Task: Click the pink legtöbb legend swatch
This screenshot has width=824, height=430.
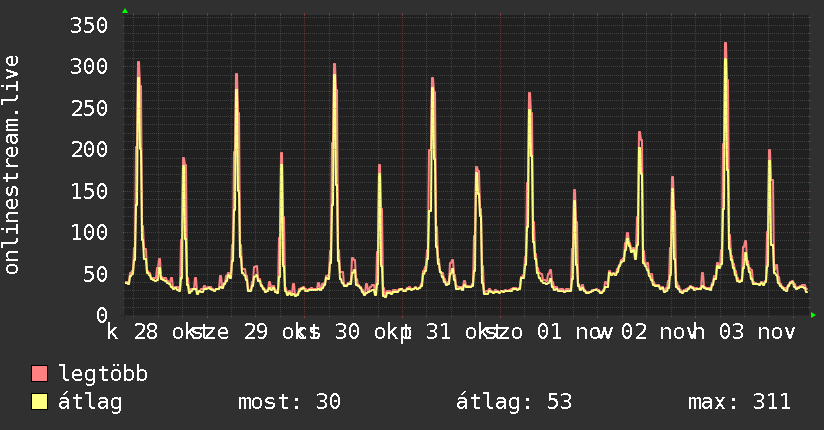Action: [x=39, y=373]
